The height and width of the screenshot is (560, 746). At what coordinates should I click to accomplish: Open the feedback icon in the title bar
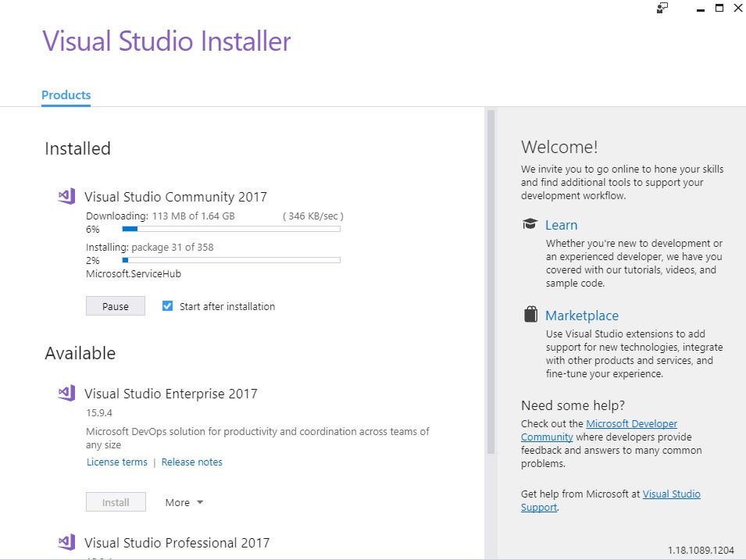tap(662, 8)
